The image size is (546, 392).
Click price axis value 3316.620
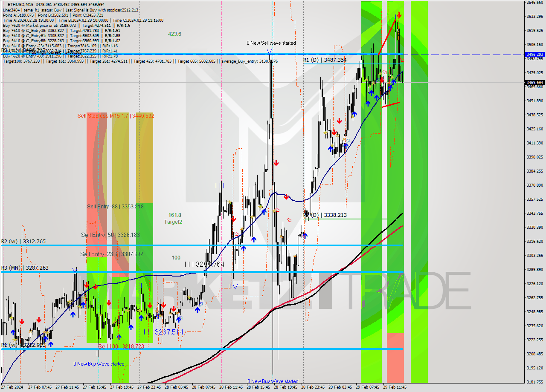click(535, 242)
